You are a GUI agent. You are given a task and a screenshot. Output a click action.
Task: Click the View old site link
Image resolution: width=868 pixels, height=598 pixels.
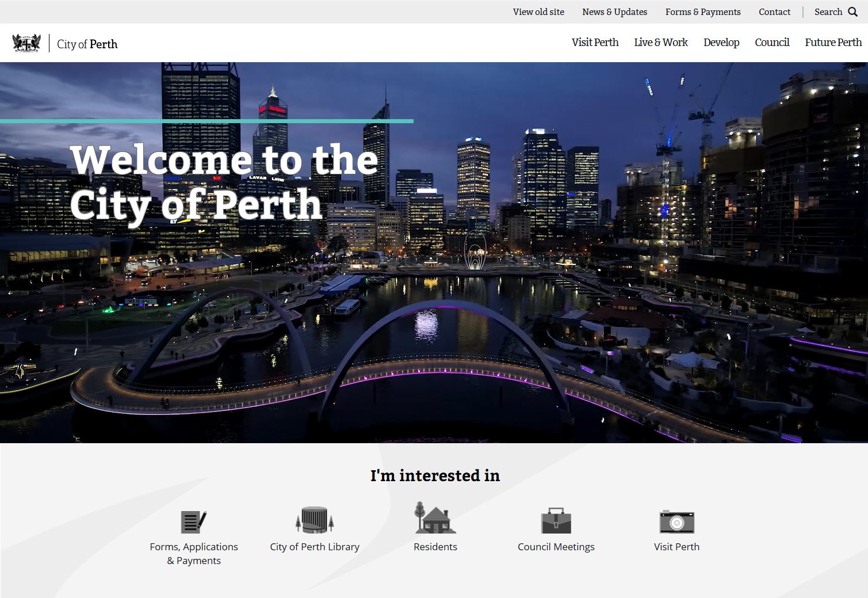538,12
